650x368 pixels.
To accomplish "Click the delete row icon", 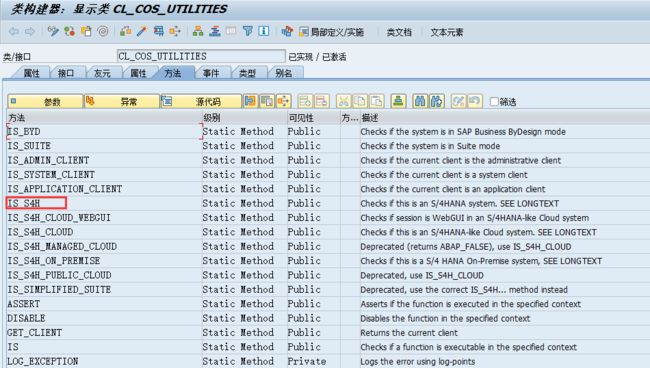I will coord(322,102).
